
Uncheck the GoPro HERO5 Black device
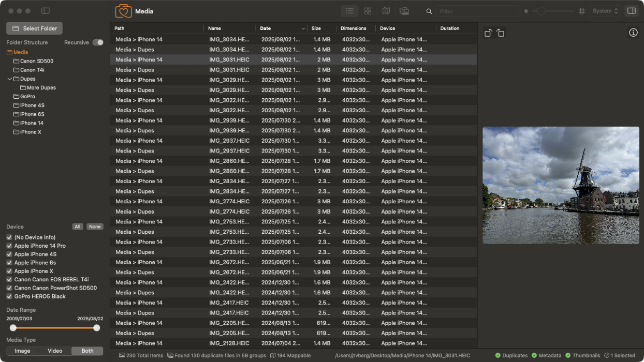9,296
